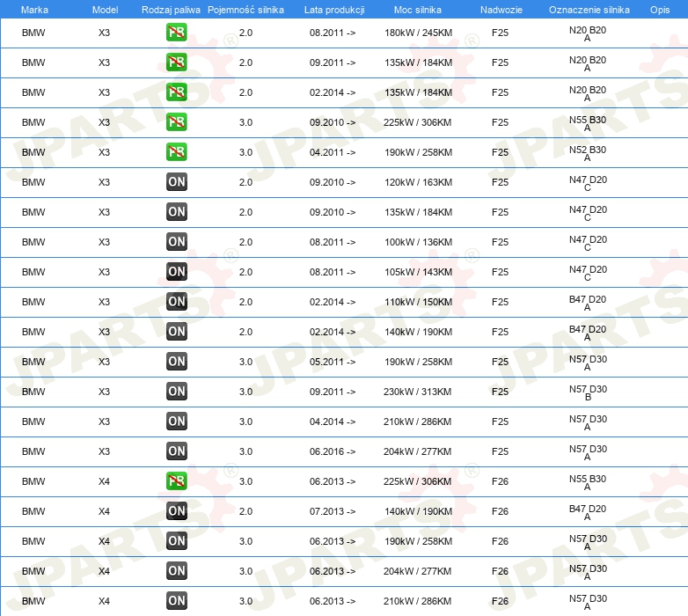Click the 06.2016 production date cell
The height and width of the screenshot is (616, 688).
pyautogui.click(x=333, y=451)
